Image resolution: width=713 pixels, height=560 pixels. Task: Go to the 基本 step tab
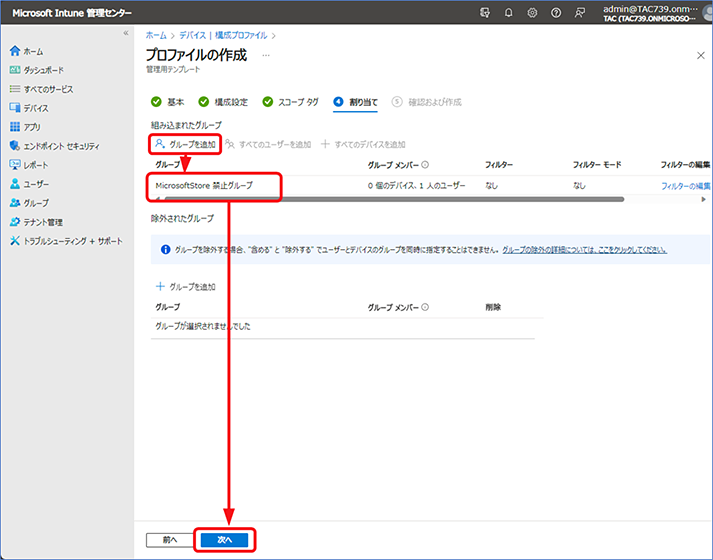point(167,102)
